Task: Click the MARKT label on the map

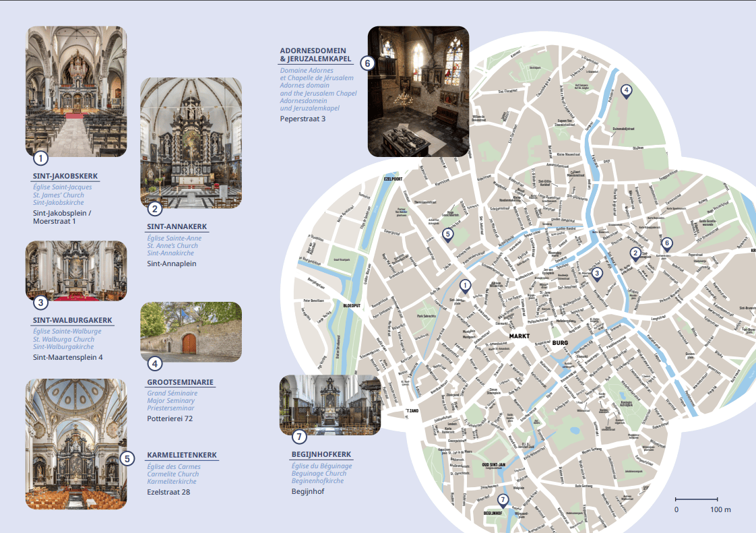Action: coord(519,336)
